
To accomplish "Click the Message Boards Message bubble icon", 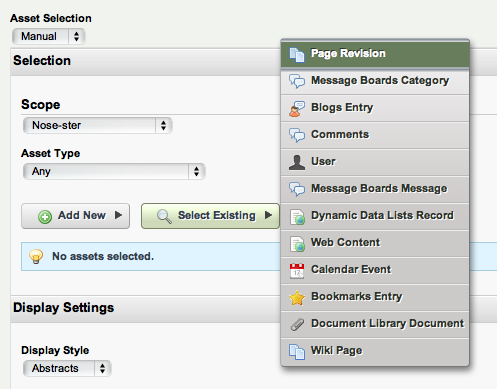I will [x=297, y=189].
